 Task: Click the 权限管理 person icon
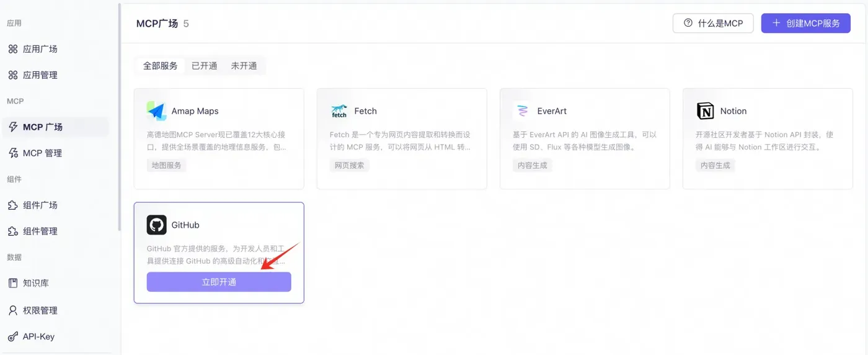[x=12, y=310]
